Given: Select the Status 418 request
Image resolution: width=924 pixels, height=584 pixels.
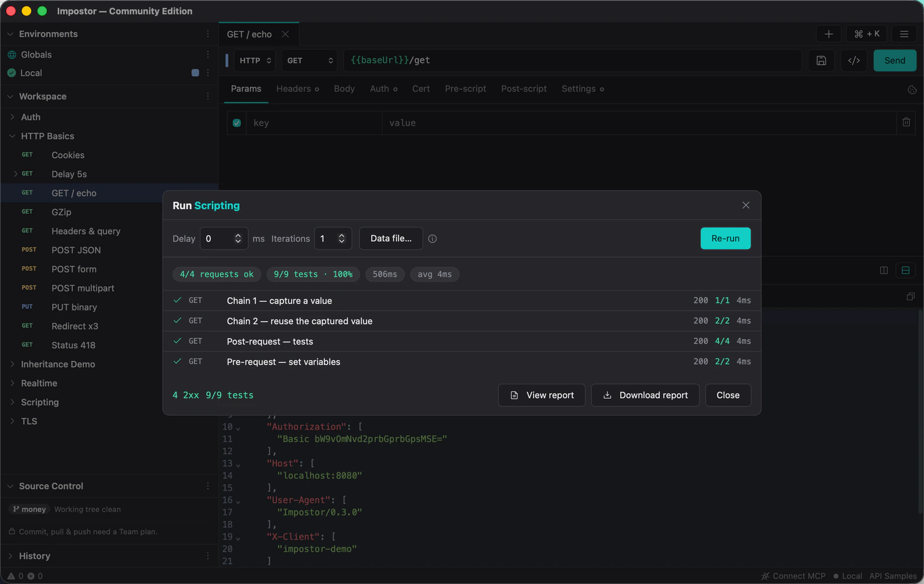Looking at the screenshot, I should pyautogui.click(x=73, y=345).
